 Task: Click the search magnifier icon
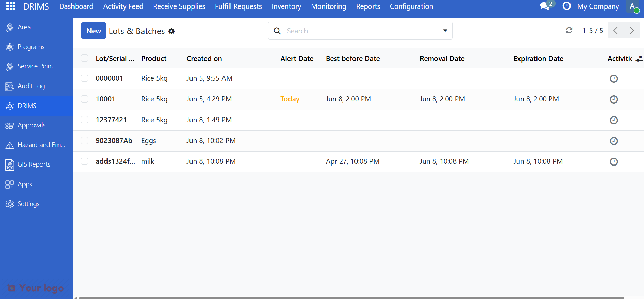coord(277,31)
